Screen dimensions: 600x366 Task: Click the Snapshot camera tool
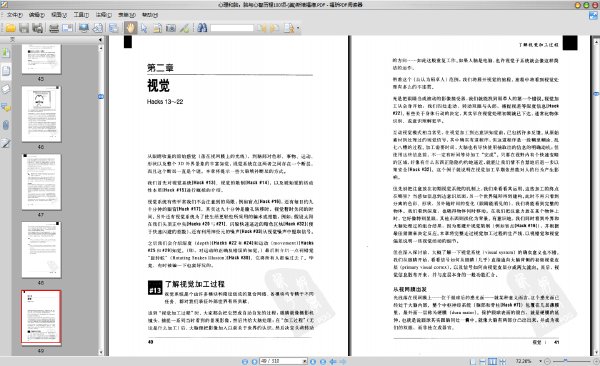pyautogui.click(x=171, y=28)
